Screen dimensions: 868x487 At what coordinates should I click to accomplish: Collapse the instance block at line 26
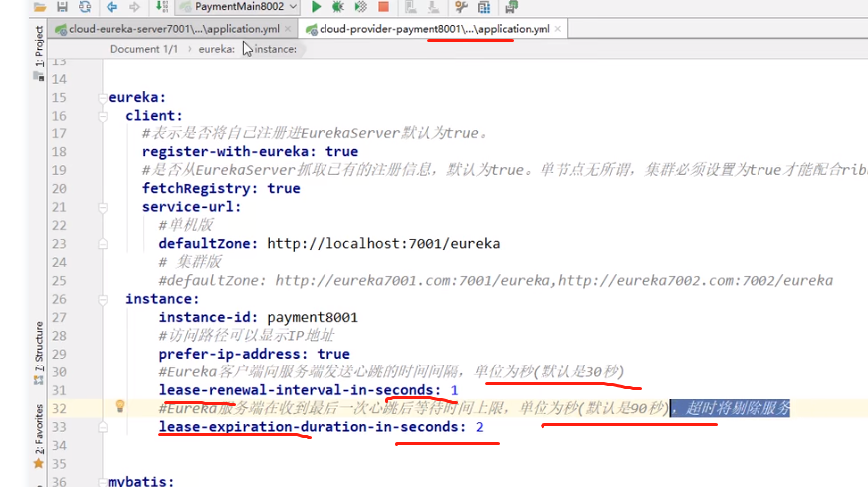103,299
